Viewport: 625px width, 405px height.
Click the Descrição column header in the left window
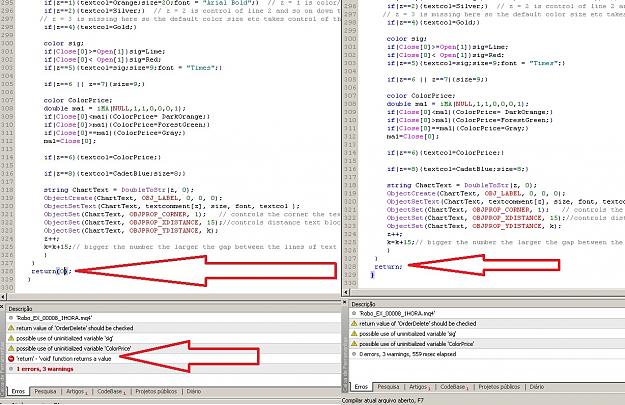click(x=173, y=309)
